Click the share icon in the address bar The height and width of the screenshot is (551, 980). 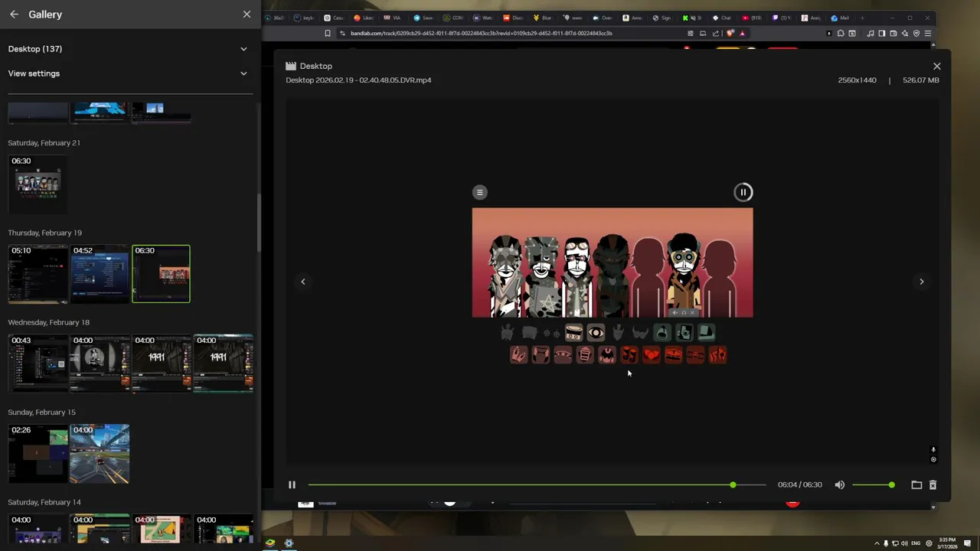pyautogui.click(x=715, y=34)
